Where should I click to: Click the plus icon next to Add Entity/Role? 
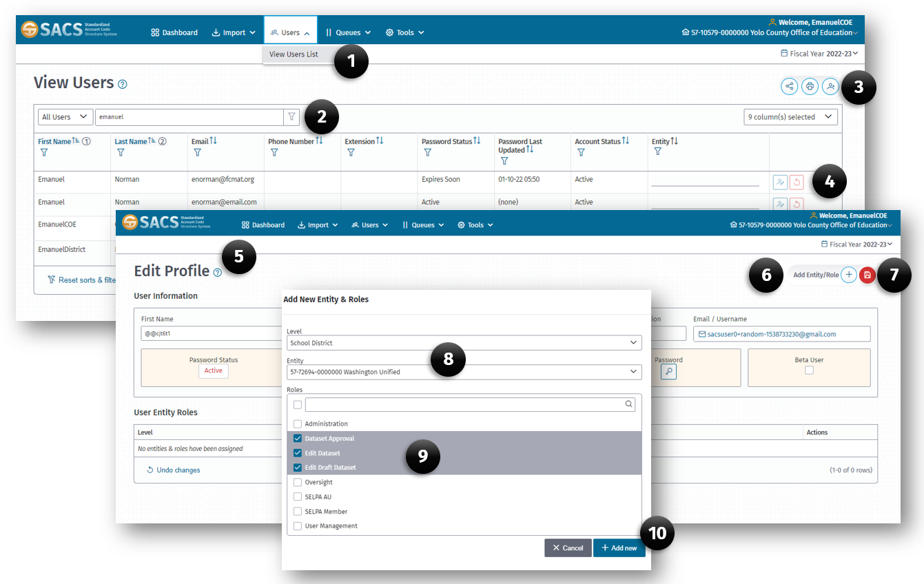pyautogui.click(x=849, y=275)
